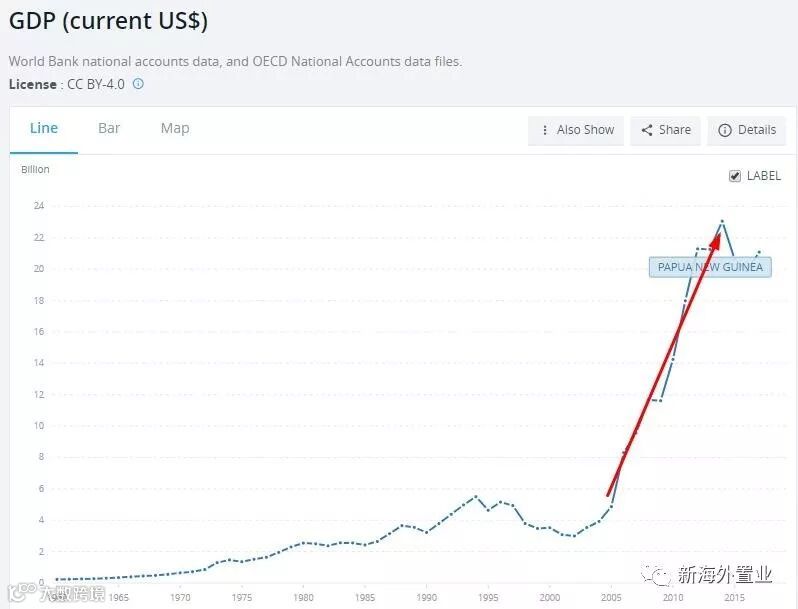
Task: Click the GDP (current US$) heading
Action: (x=108, y=21)
